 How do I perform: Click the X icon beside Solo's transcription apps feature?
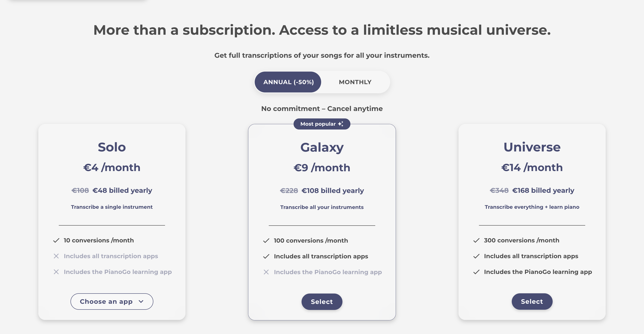56,256
